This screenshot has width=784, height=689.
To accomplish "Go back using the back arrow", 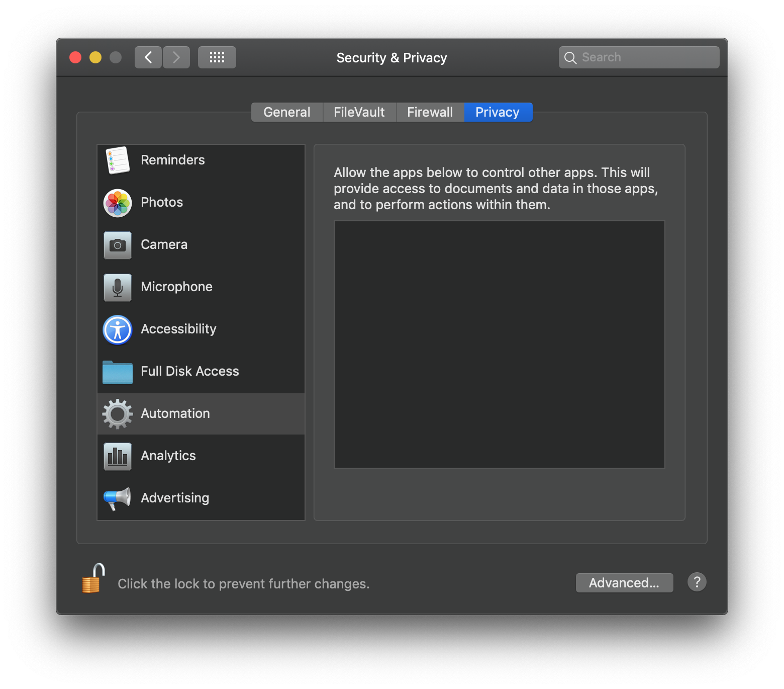I will (148, 57).
